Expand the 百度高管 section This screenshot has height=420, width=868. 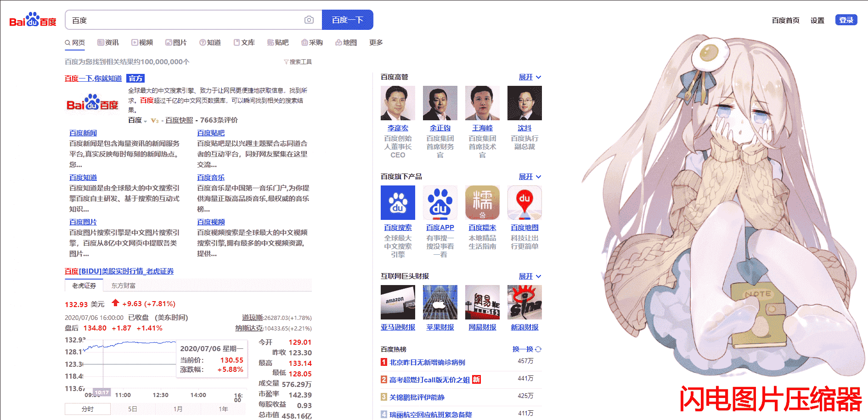[530, 77]
